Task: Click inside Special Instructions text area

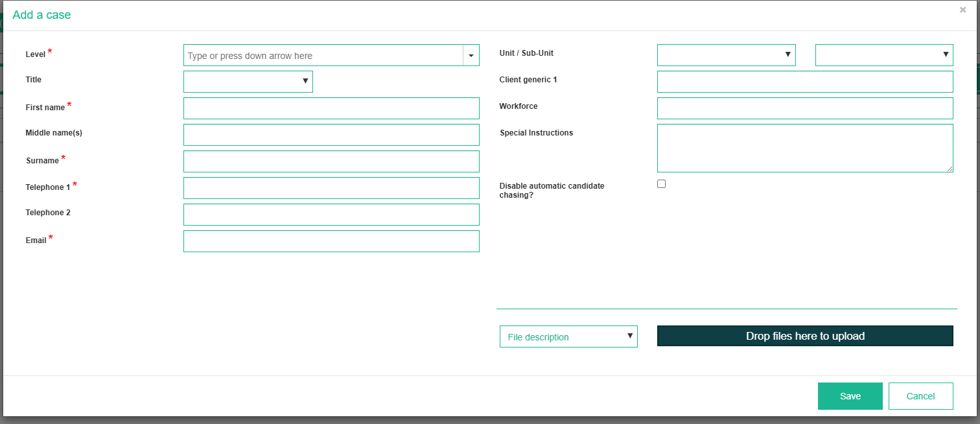Action: [805, 148]
